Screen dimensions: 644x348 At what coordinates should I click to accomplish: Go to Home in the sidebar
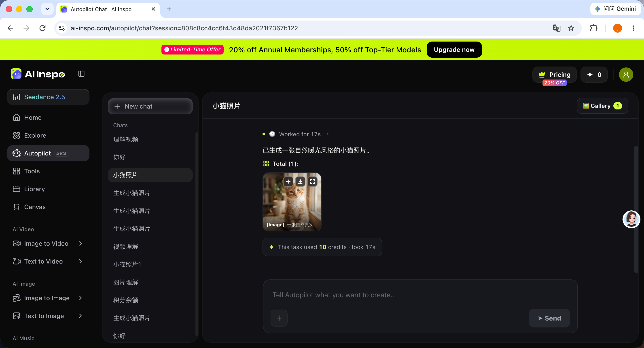point(48,117)
